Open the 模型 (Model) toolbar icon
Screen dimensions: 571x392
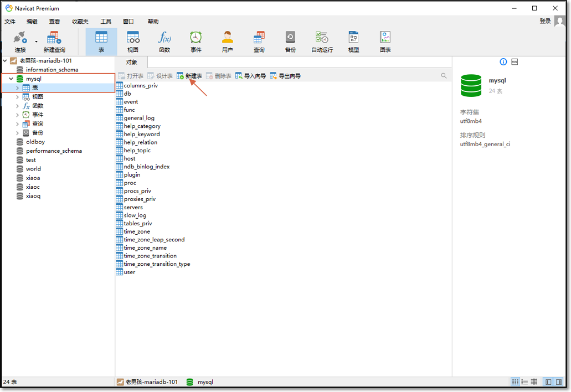[x=353, y=42]
